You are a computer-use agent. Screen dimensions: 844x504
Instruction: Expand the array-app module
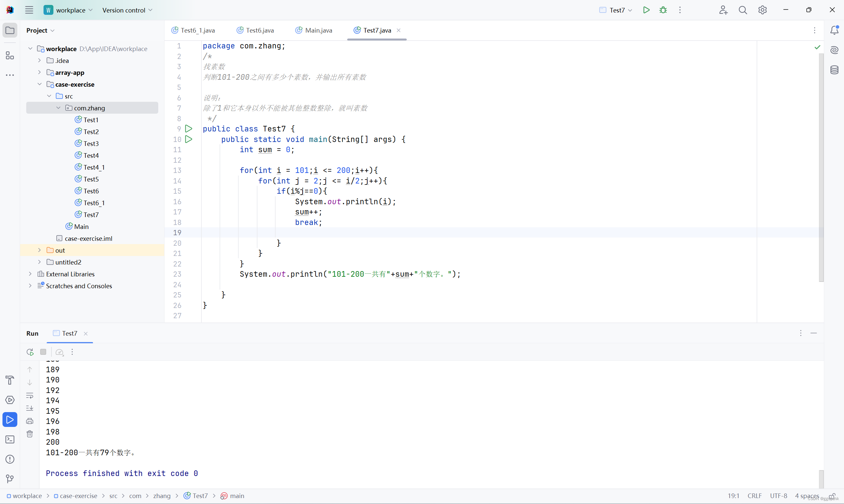click(x=40, y=72)
